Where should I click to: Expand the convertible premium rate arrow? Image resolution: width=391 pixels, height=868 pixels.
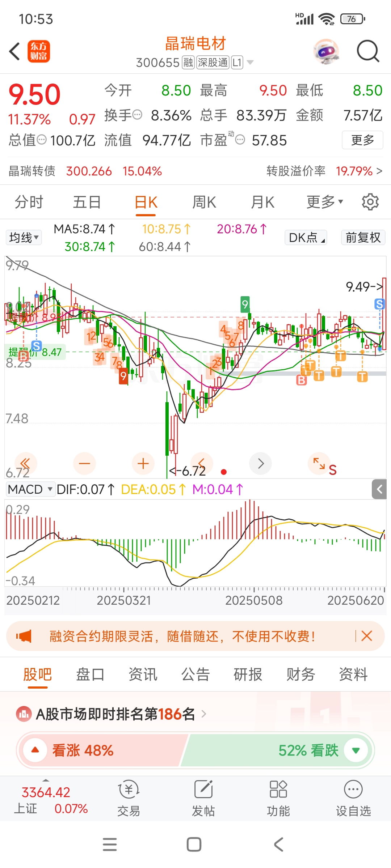[379, 171]
